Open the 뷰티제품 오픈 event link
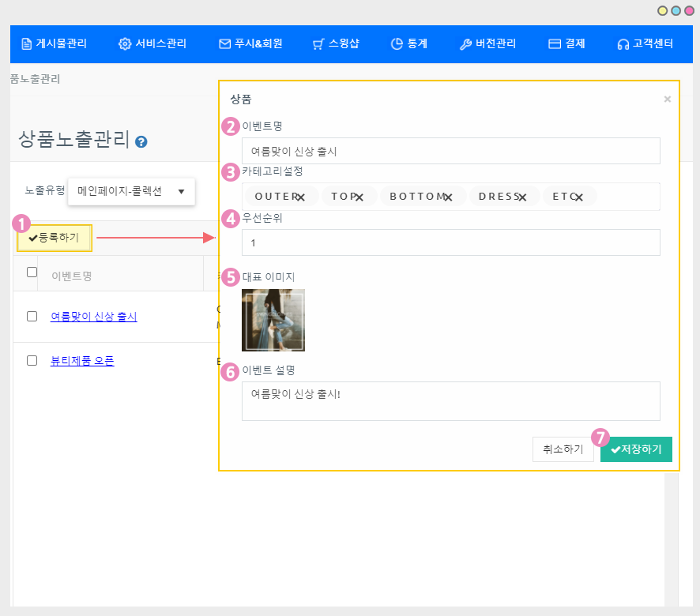 click(82, 361)
